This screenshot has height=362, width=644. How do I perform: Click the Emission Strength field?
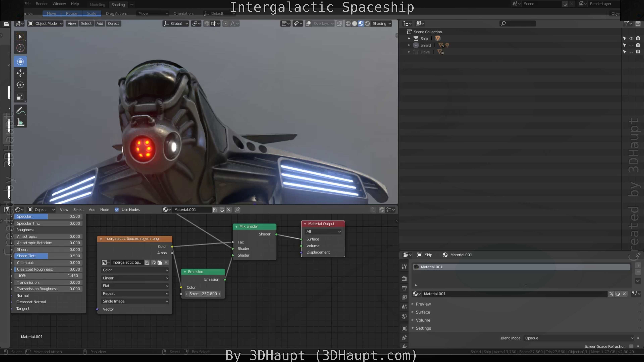tap(203, 294)
